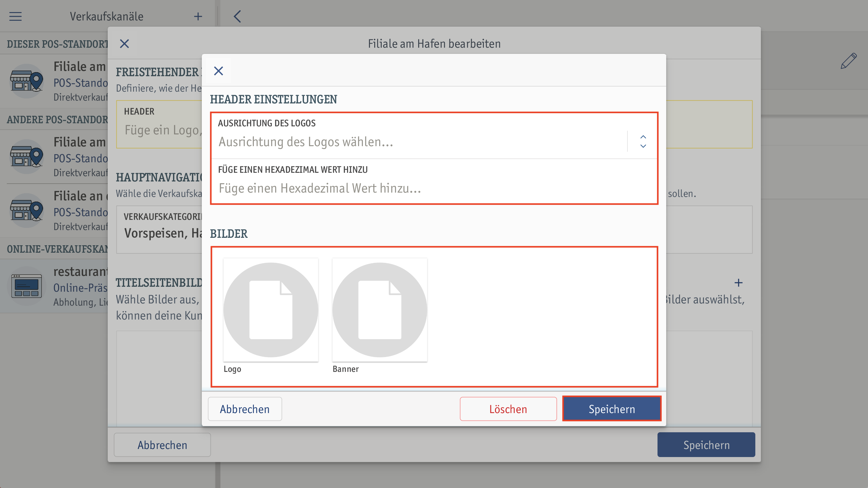
Task: Click Abbrechen in the Filiale bearbeiten dialog
Action: click(x=162, y=445)
